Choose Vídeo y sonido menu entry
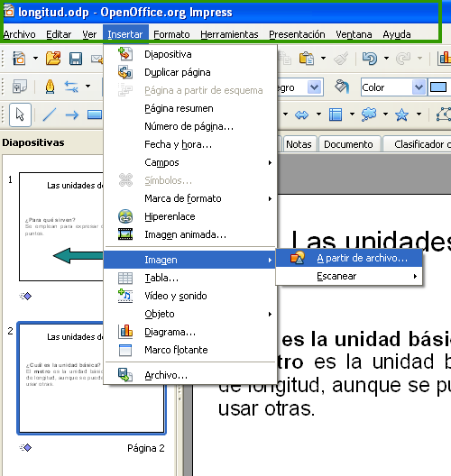Screen dimensions: 451x476 pos(190,296)
